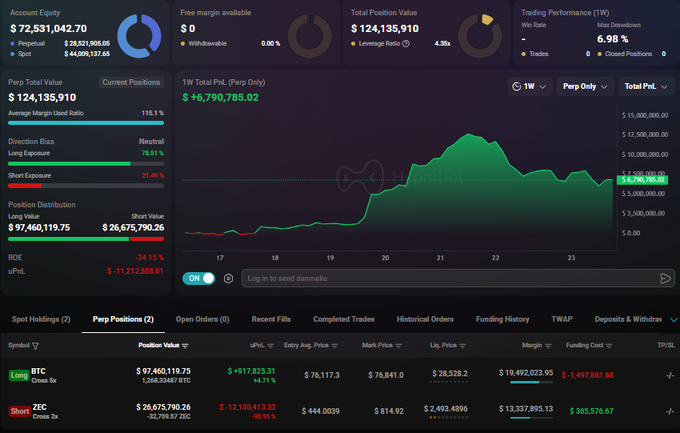Click the 1W Total PnL $+6,790,785.02 value

220,98
